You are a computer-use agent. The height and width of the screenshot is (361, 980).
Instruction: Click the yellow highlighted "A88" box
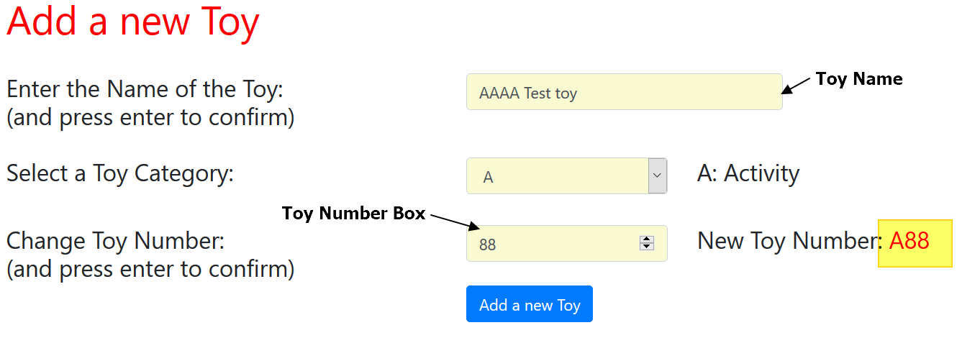click(x=915, y=243)
